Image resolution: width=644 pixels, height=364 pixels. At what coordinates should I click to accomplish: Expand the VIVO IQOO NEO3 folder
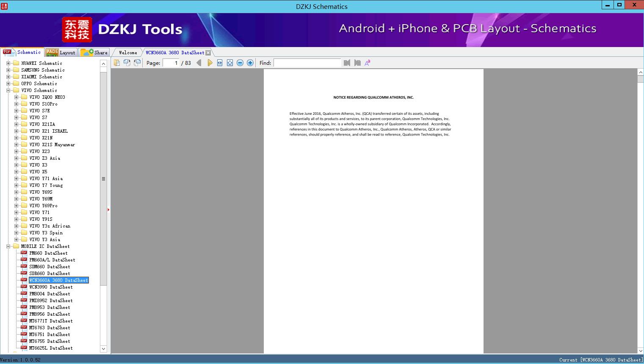(16, 97)
